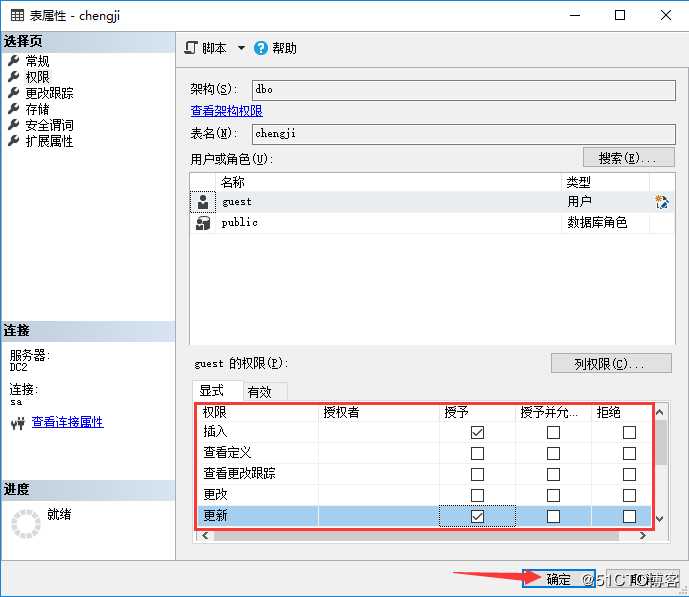Screen dimensions: 689x597
Task: Click the 名称 column header
Action: (388, 182)
